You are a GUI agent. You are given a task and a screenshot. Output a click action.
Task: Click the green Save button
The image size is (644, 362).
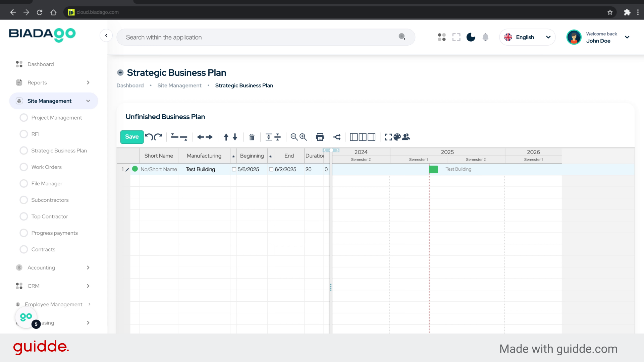point(132,137)
